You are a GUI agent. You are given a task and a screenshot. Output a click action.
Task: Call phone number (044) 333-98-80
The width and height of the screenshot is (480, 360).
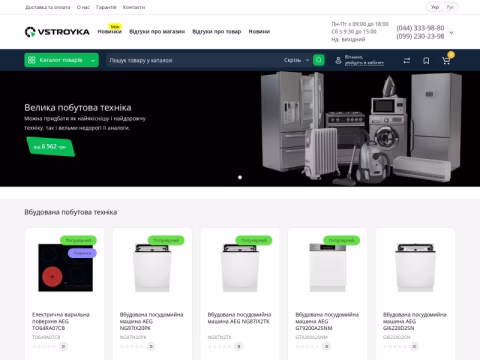click(x=420, y=28)
